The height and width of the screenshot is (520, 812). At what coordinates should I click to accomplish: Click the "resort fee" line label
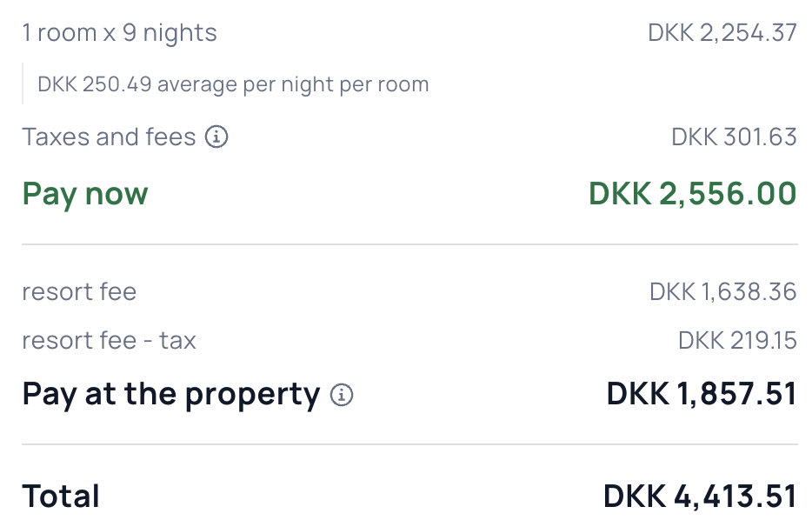click(x=79, y=291)
